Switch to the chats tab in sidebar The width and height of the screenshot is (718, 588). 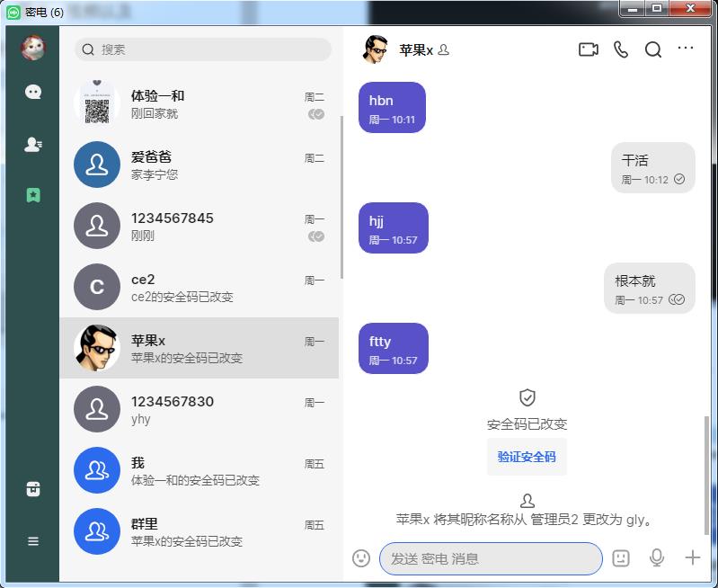(33, 92)
